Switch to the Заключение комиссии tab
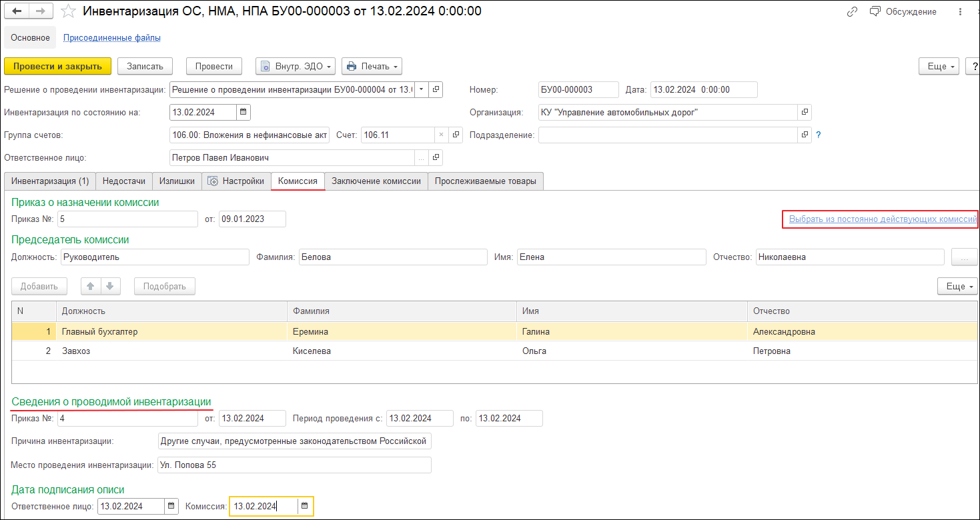 pos(376,181)
